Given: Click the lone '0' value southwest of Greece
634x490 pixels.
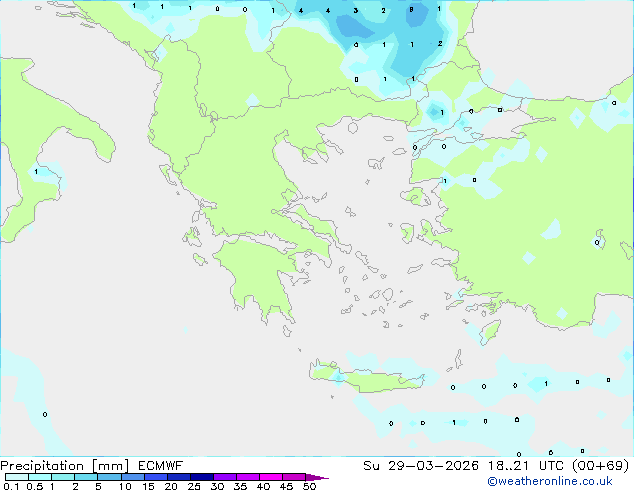Looking at the screenshot, I should pyautogui.click(x=45, y=414).
